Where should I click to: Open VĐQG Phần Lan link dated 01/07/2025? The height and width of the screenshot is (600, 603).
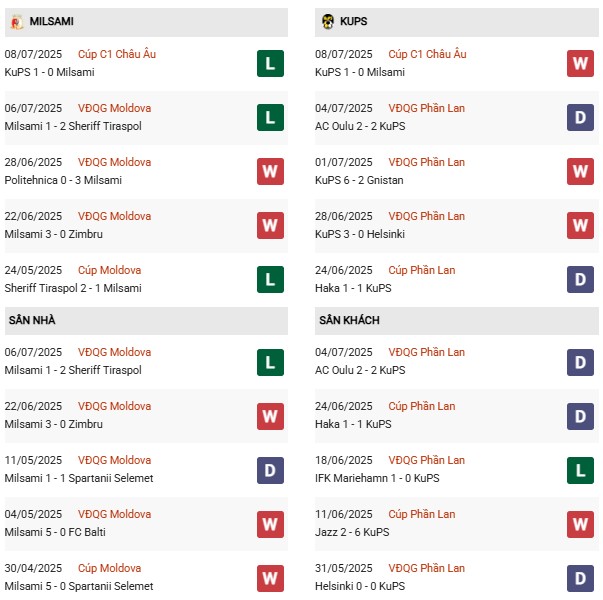pos(427,162)
